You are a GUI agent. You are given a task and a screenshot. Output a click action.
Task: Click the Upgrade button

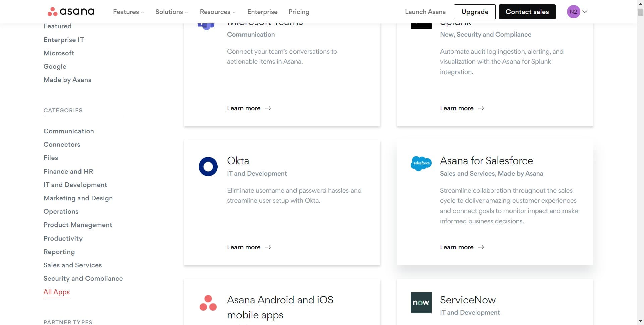[x=475, y=12]
